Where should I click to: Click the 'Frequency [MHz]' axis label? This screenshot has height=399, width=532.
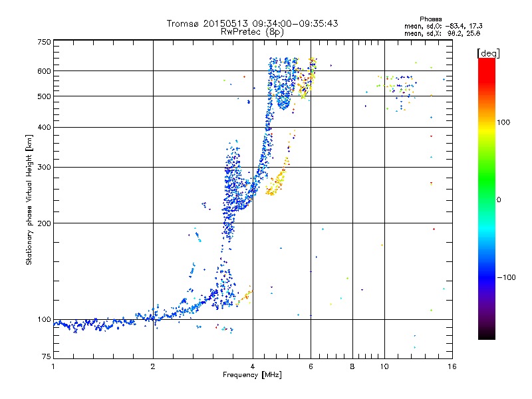click(x=252, y=375)
